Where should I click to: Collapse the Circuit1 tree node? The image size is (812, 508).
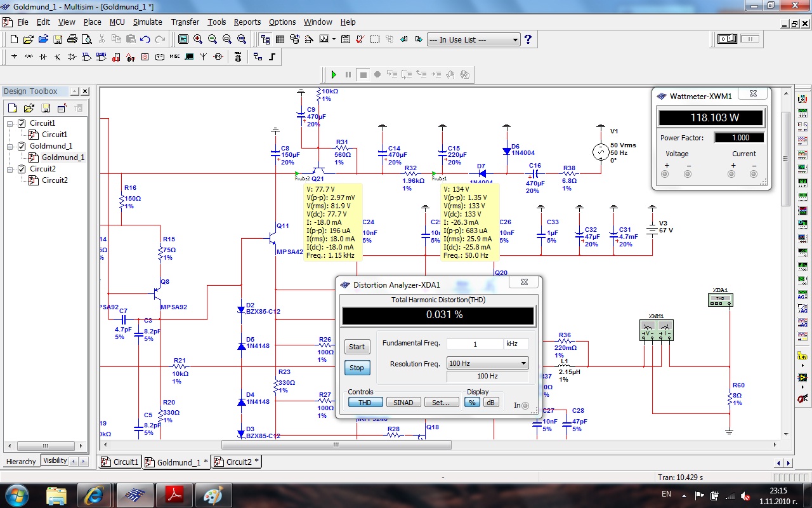tap(10, 123)
